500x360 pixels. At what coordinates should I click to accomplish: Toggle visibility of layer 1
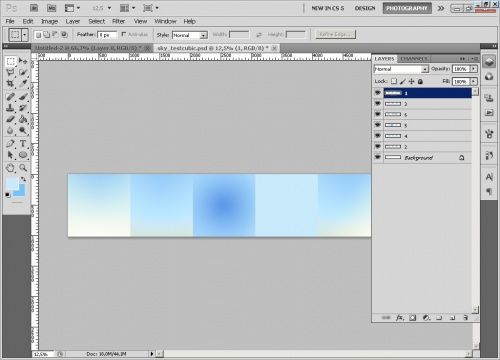(378, 93)
